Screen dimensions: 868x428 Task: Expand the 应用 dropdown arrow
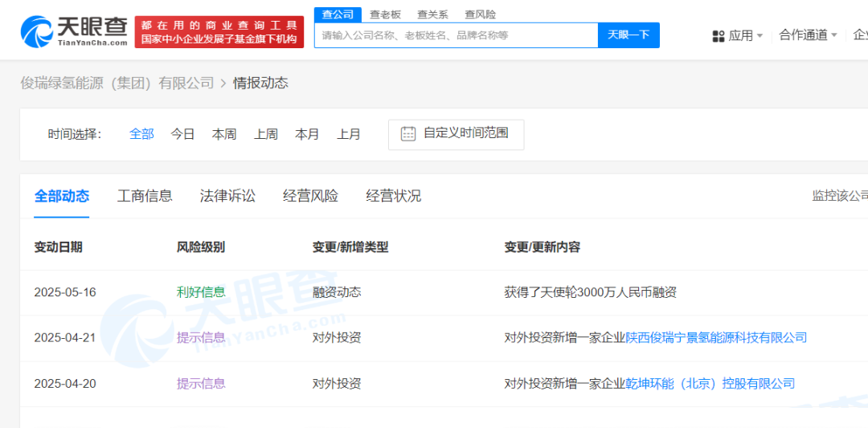760,36
